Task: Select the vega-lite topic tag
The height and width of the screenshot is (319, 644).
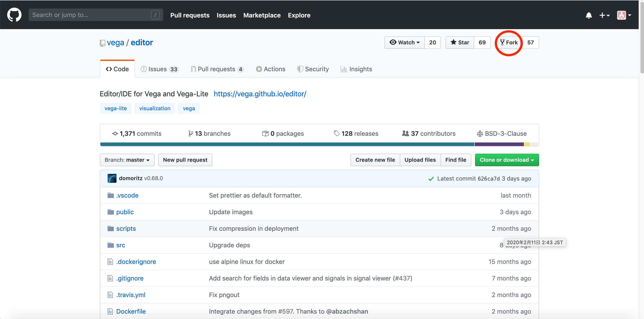Action: tap(115, 108)
